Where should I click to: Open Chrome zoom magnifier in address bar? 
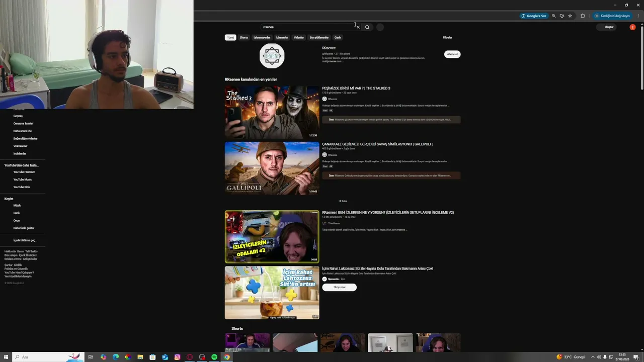pyautogui.click(x=554, y=16)
